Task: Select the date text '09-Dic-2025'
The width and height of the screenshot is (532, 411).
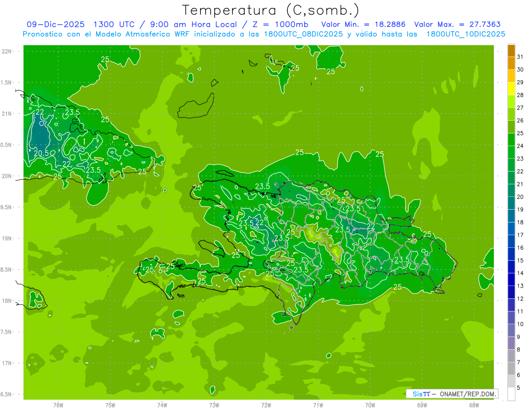Action: coord(55,24)
